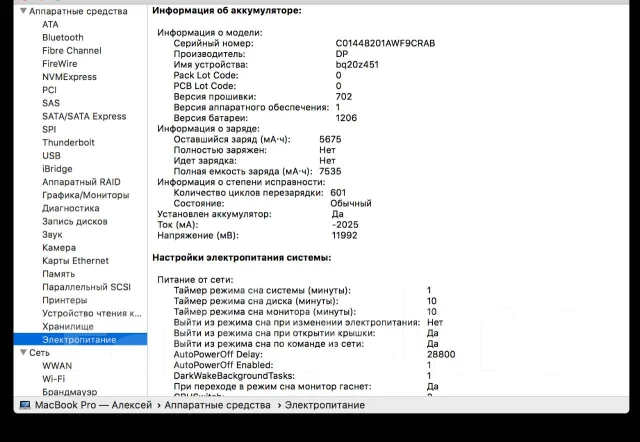Click cycle count value 601

click(338, 193)
